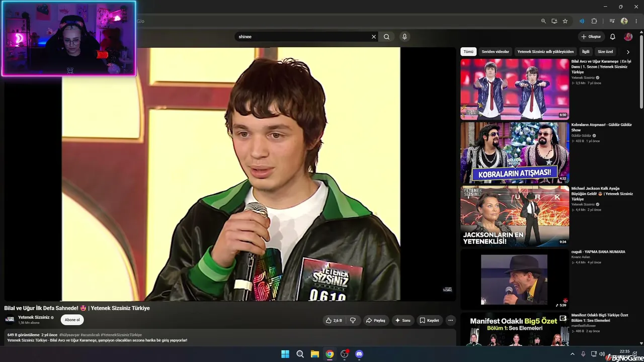Open Kobraların Atışması video thumbnail
644x362 pixels.
515,152
